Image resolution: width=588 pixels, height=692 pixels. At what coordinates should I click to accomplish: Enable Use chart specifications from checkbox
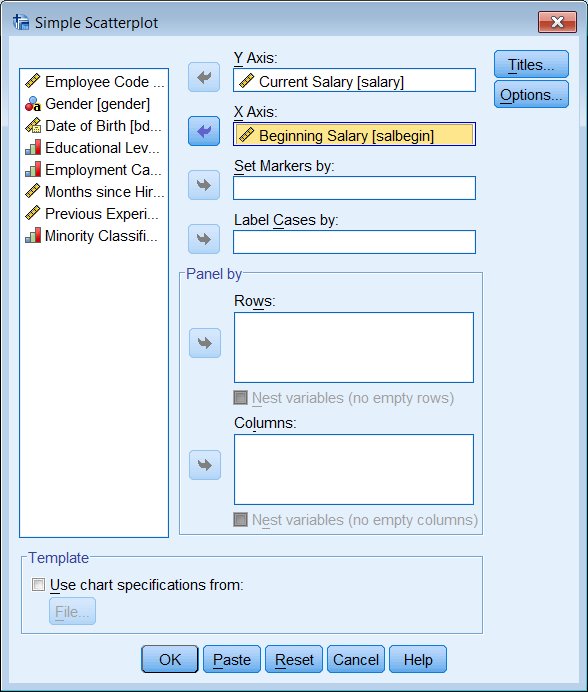38,585
